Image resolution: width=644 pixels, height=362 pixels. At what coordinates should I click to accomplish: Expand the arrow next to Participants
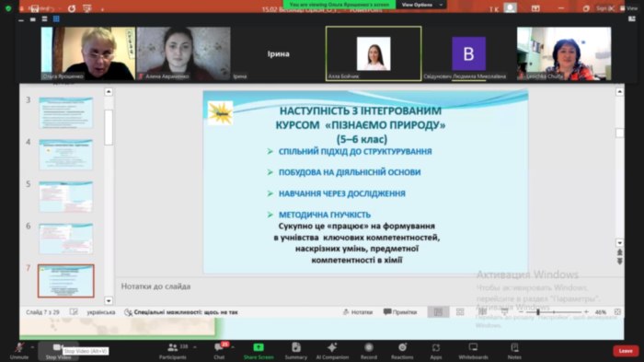[x=195, y=347]
